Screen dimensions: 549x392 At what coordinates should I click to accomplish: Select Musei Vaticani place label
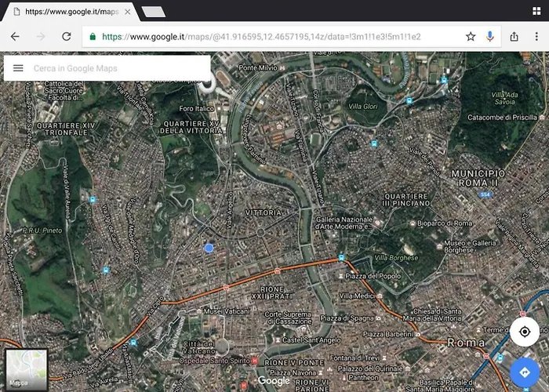click(227, 311)
